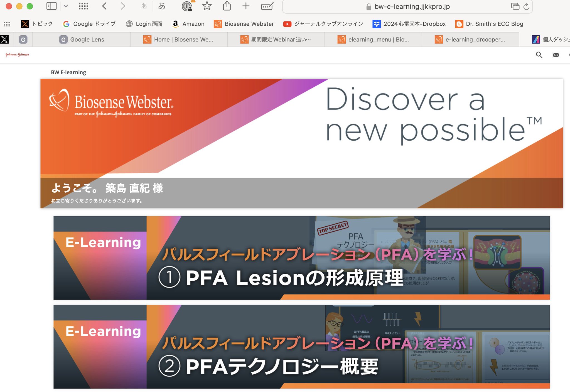Switch to Home | Biosense We... tab
Viewport: 570px width, 392px height.
(x=179, y=40)
